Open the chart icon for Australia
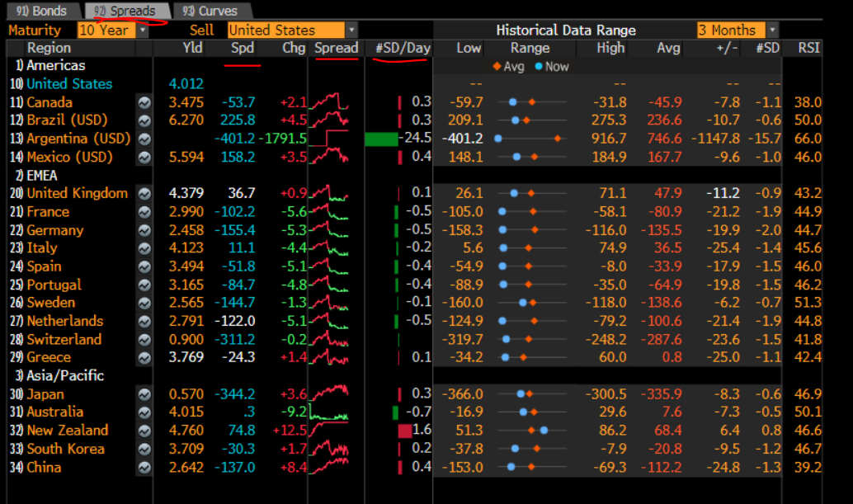Screen dimensions: 853x504 click(144, 412)
